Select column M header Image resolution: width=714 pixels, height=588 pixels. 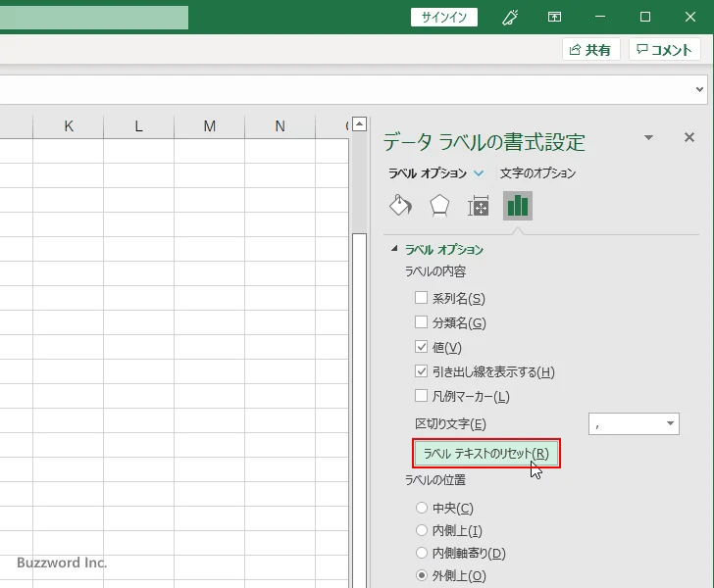click(x=210, y=126)
